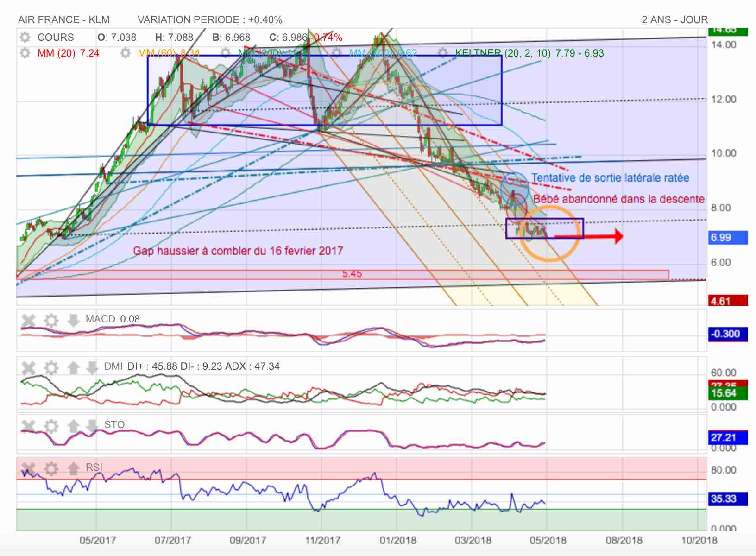Click the RSI value tag 35.33
The width and height of the screenshot is (756, 556).
[x=728, y=499]
